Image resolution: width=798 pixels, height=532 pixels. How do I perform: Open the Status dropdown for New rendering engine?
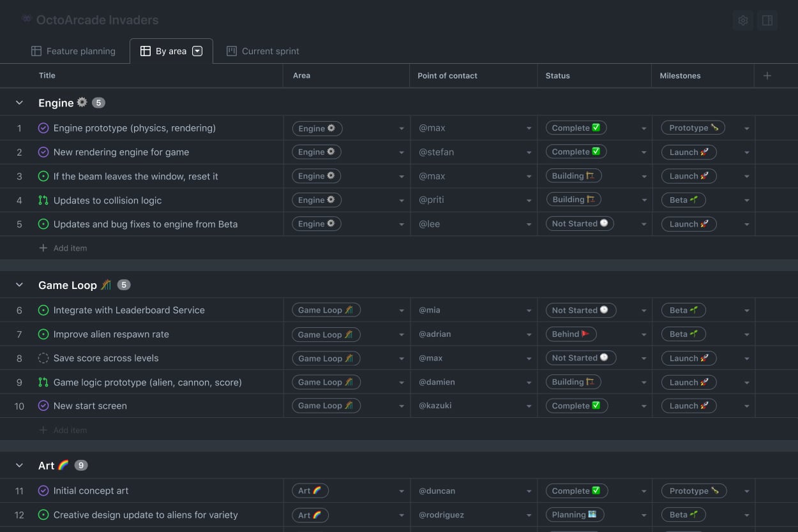(644, 152)
